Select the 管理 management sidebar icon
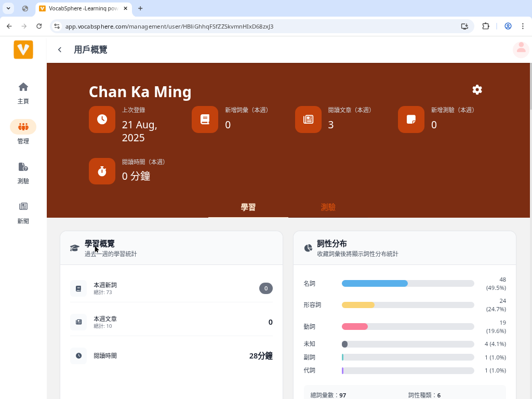Viewport: 532px width, 399px height. coord(23,127)
